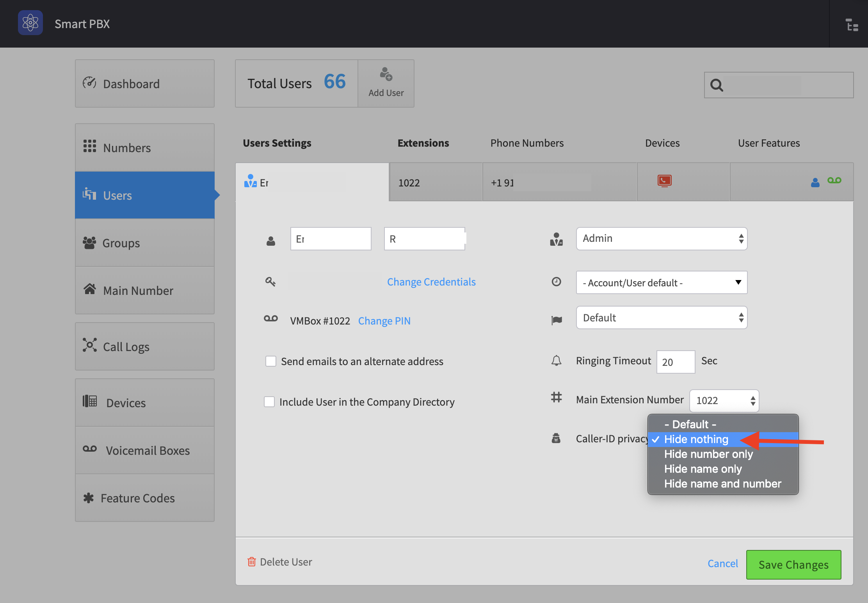Click the Smart PBX atom logo icon

(30, 23)
